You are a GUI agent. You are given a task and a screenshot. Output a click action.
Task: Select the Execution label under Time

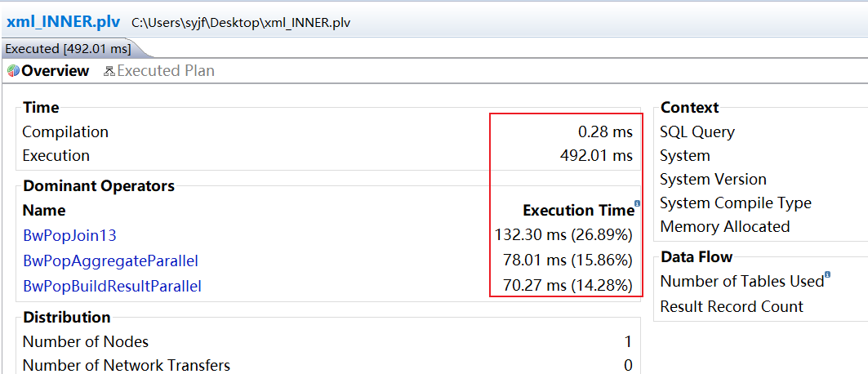coord(56,155)
